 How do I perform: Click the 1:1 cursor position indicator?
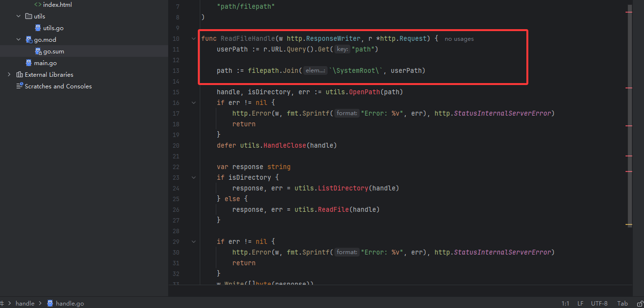pyautogui.click(x=565, y=303)
